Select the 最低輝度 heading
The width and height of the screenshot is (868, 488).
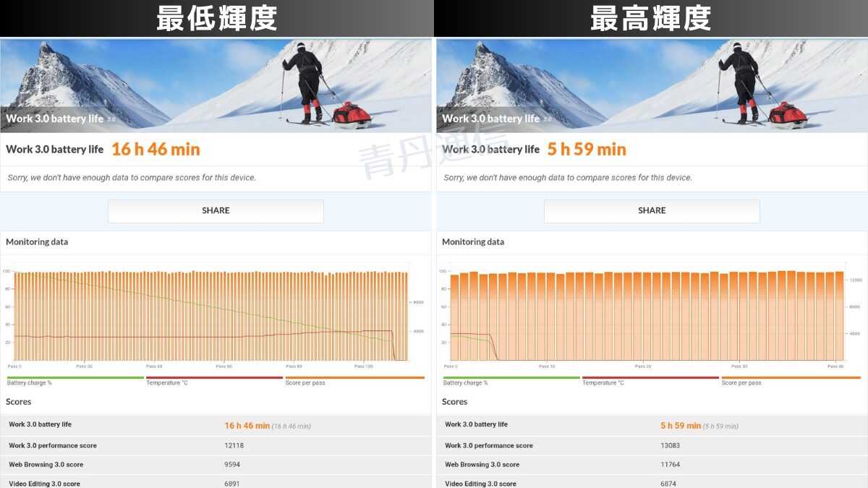tap(217, 18)
